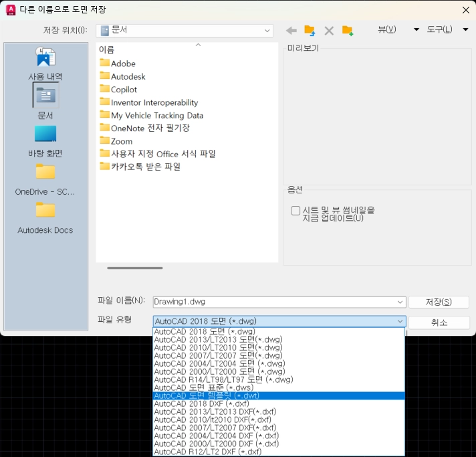Select the Adobe folder
The image size is (476, 457).
(x=118, y=64)
